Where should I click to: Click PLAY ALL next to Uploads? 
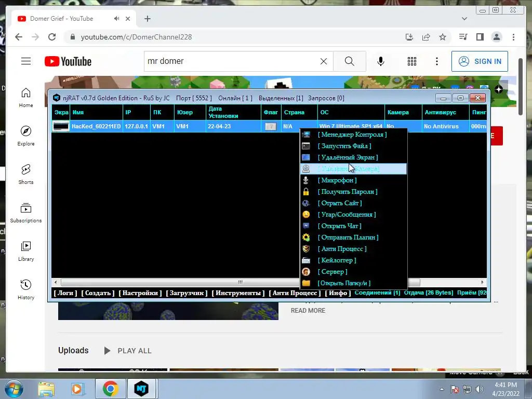coord(128,351)
